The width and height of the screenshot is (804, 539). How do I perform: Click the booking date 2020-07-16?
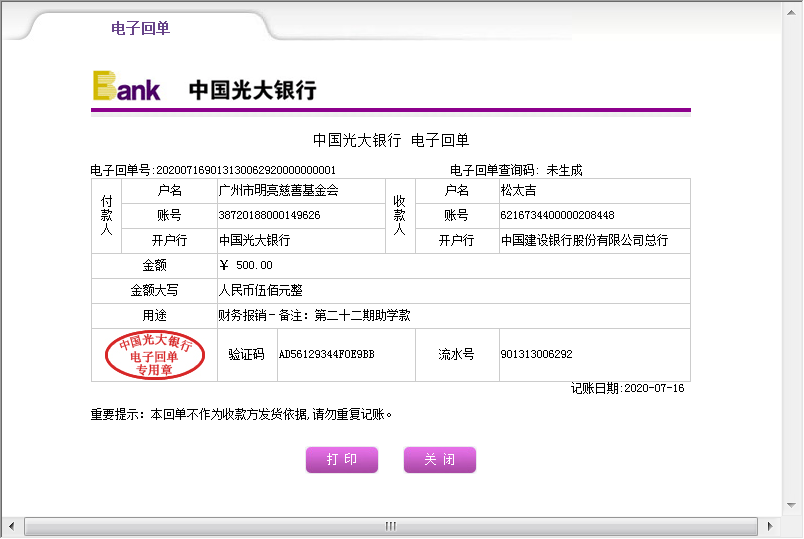click(x=654, y=388)
